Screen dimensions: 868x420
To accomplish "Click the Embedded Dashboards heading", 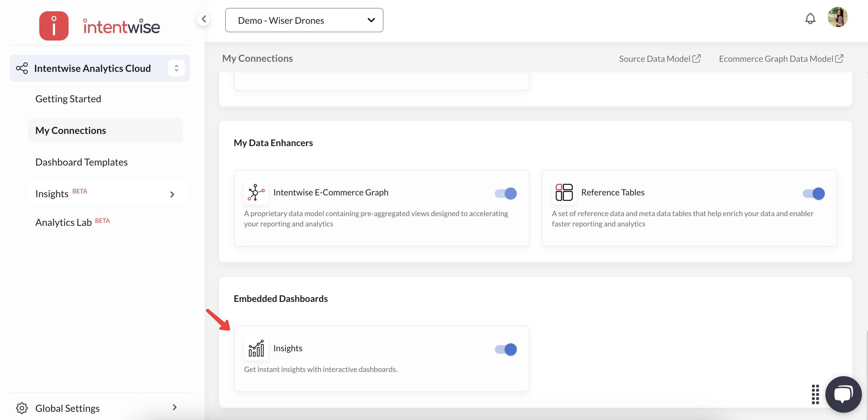I will [281, 298].
